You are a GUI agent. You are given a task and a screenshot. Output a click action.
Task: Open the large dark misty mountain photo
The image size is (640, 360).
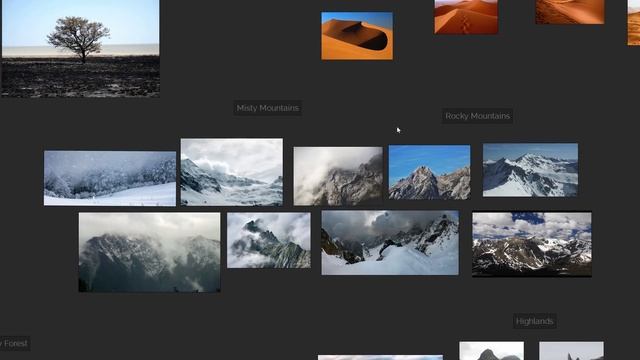pyautogui.click(x=149, y=252)
